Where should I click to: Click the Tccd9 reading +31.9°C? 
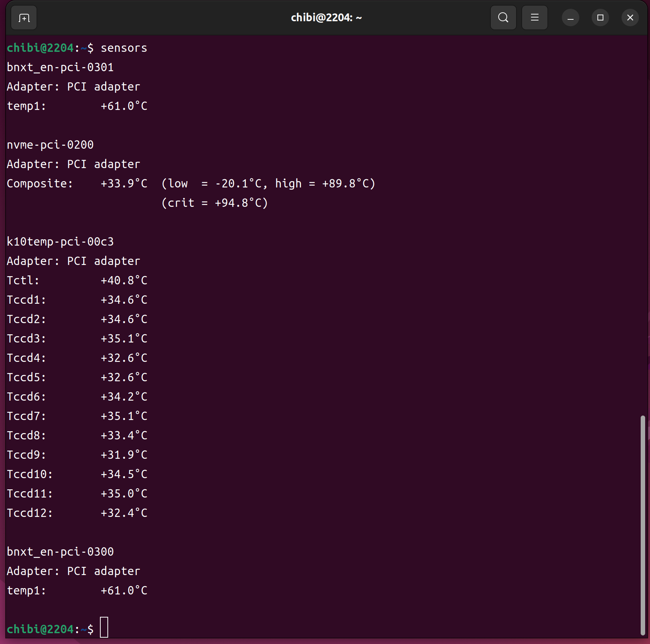click(x=124, y=455)
